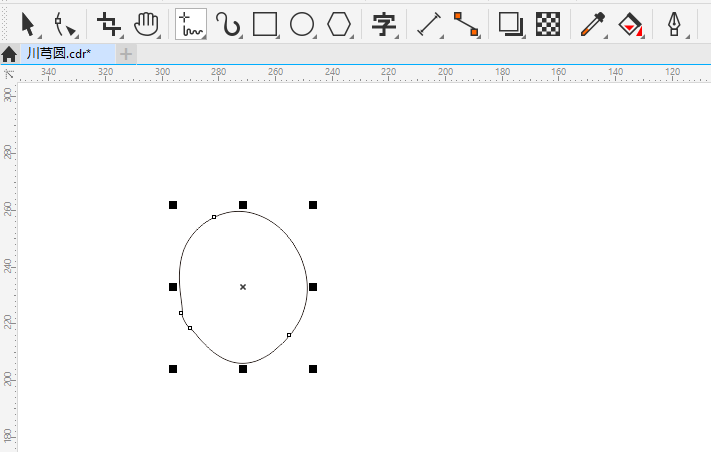
Task: Select the Interactive Fill bucket tool
Action: [630, 24]
